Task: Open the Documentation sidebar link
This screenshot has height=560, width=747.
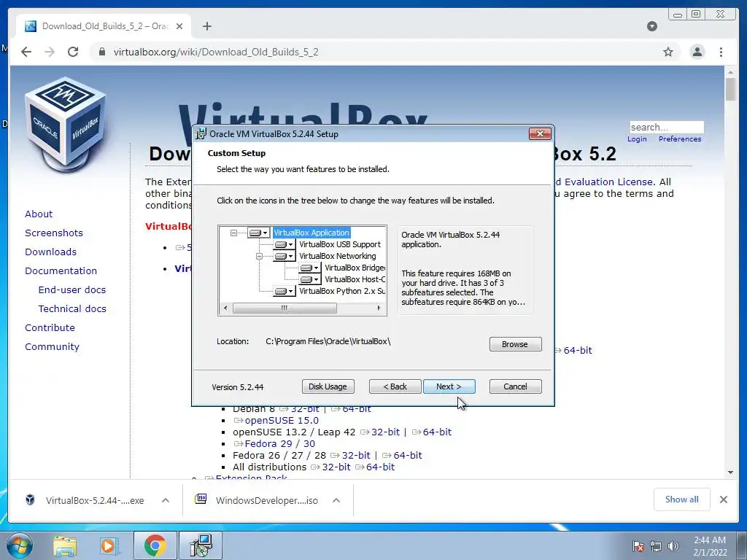Action: pyautogui.click(x=61, y=271)
